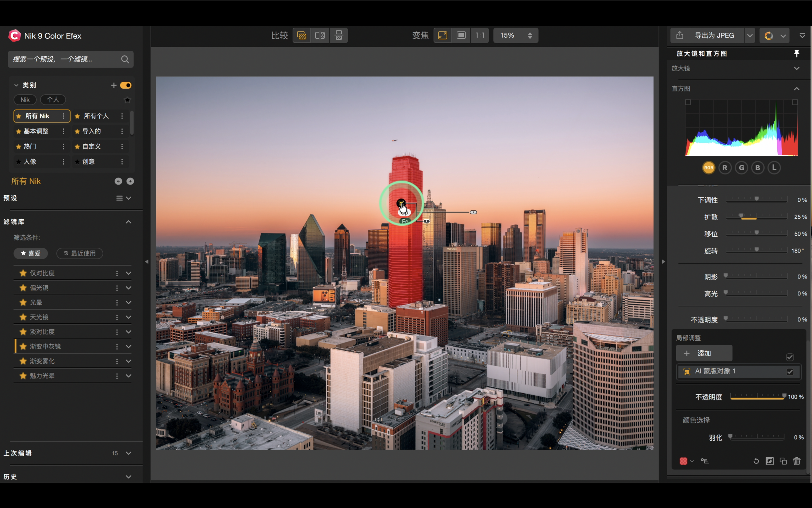Image resolution: width=812 pixels, height=508 pixels.
Task: Click the preset search input field
Action: (71, 59)
